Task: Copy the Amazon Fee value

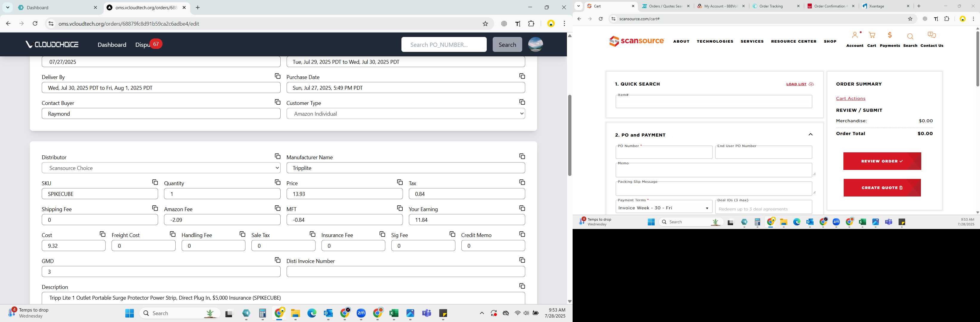Action: [278, 208]
